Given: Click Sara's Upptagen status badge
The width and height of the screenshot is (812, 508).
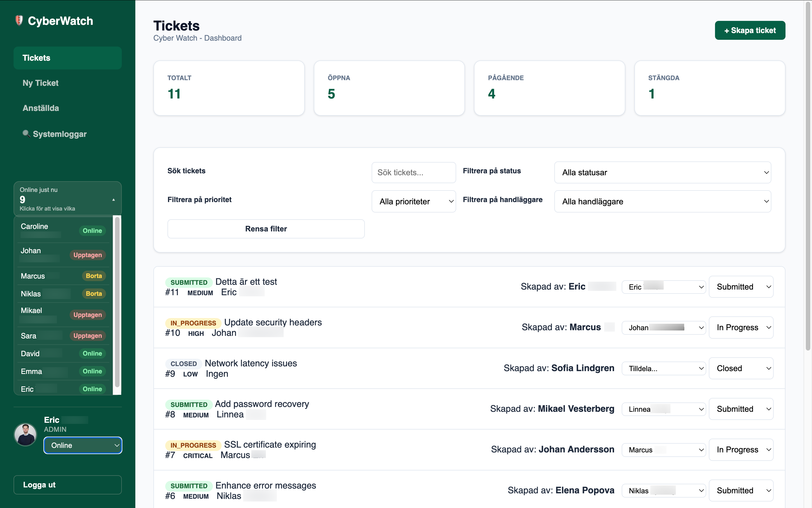Looking at the screenshot, I should coord(88,336).
